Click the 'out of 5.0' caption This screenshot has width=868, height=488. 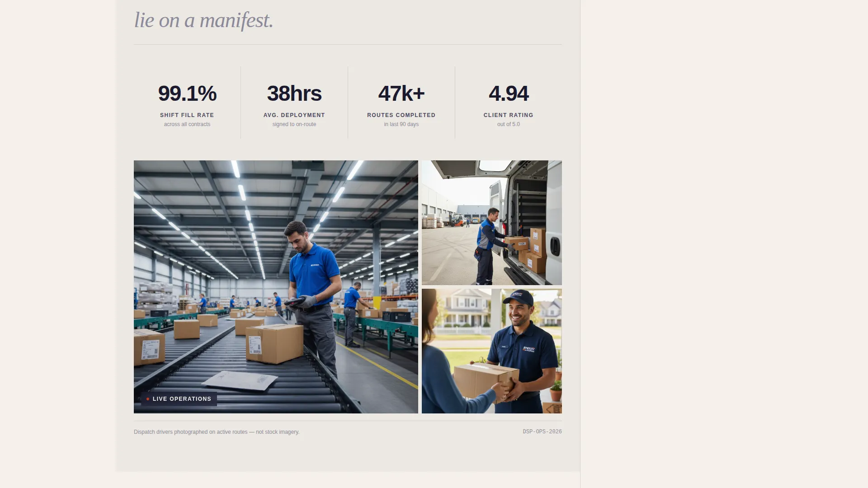click(509, 124)
